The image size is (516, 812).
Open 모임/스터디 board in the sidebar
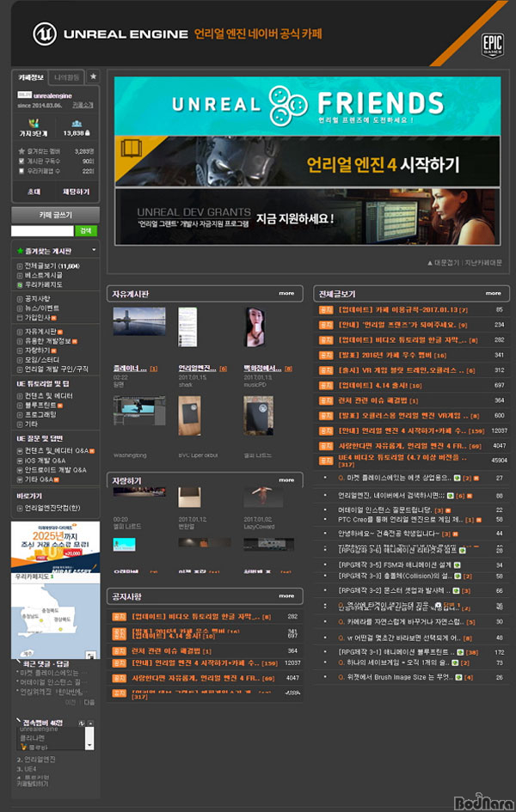(x=42, y=360)
